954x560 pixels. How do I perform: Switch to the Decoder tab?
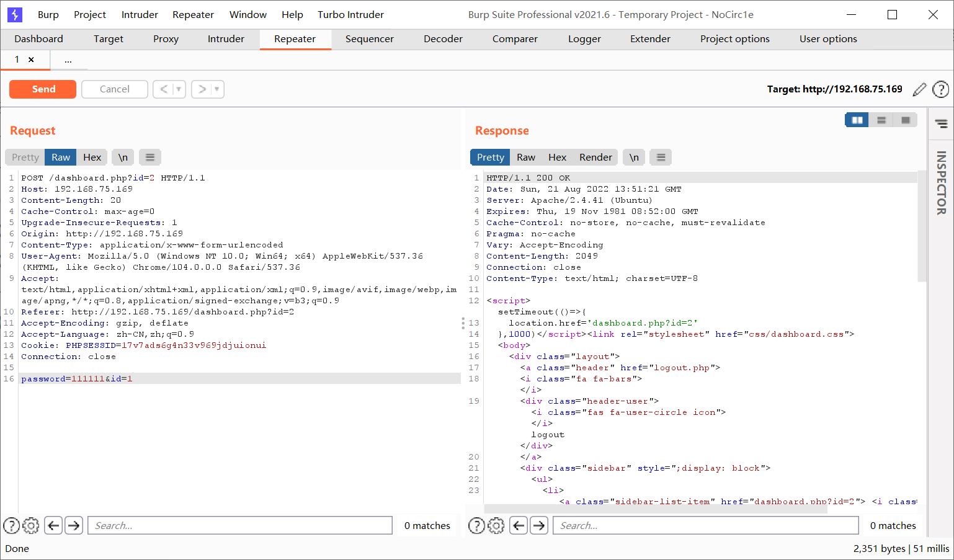point(444,39)
